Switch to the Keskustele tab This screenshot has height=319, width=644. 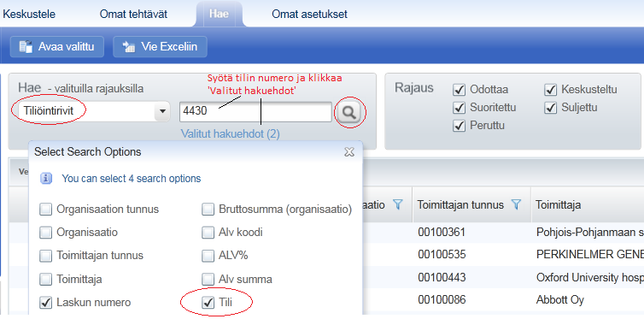tap(29, 14)
